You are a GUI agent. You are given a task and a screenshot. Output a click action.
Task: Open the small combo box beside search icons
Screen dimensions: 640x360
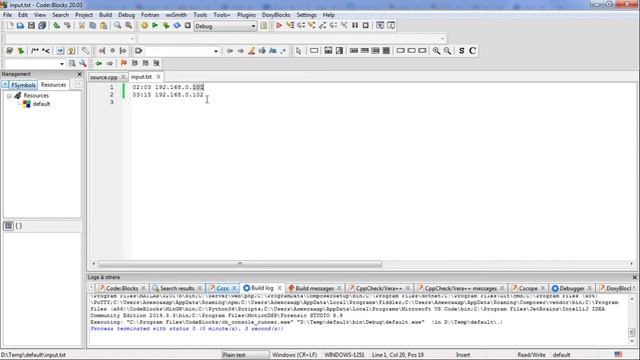(62, 64)
